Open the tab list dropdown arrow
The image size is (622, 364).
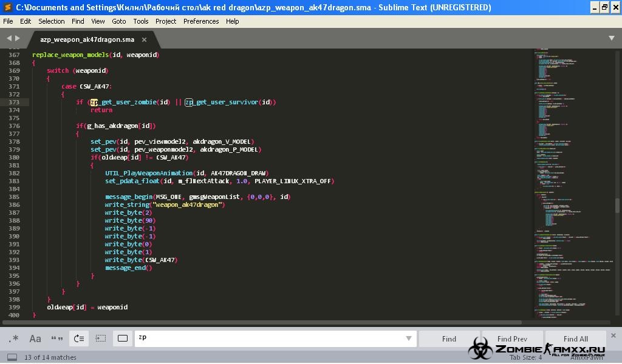click(611, 39)
